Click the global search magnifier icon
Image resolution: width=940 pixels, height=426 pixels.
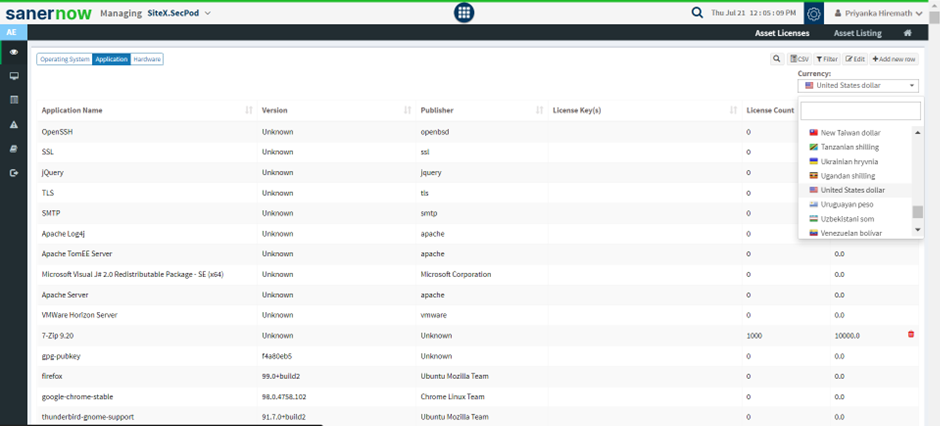click(x=697, y=13)
